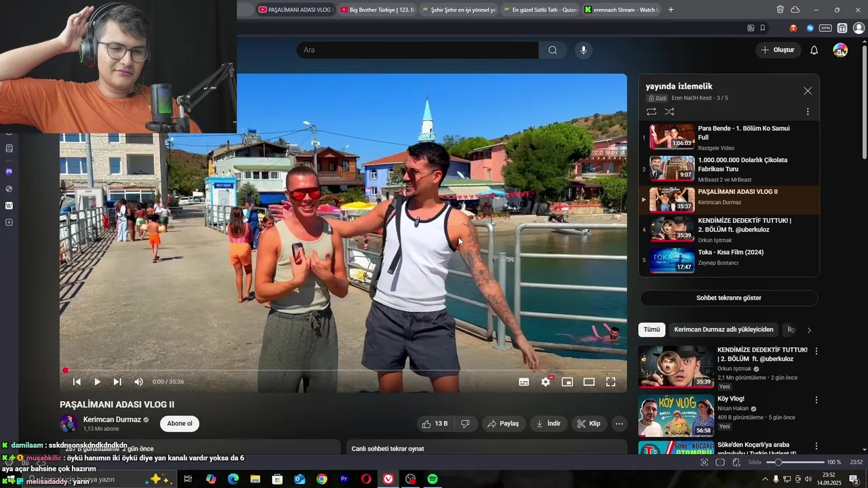The width and height of the screenshot is (868, 488).
Task: Click 'Abone ol' subscribe button
Action: (x=180, y=424)
